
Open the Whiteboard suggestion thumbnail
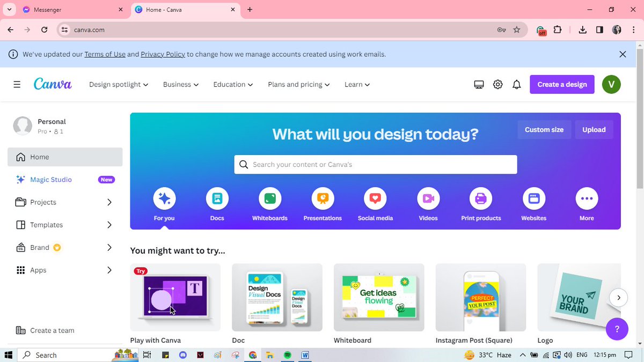point(379,297)
